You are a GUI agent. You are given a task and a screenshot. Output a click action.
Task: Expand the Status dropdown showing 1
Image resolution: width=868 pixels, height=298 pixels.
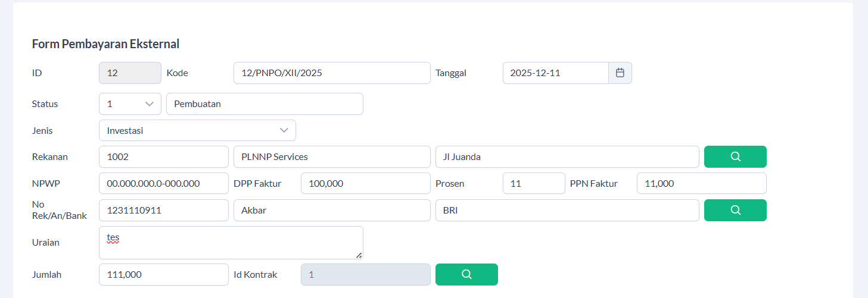click(x=130, y=103)
